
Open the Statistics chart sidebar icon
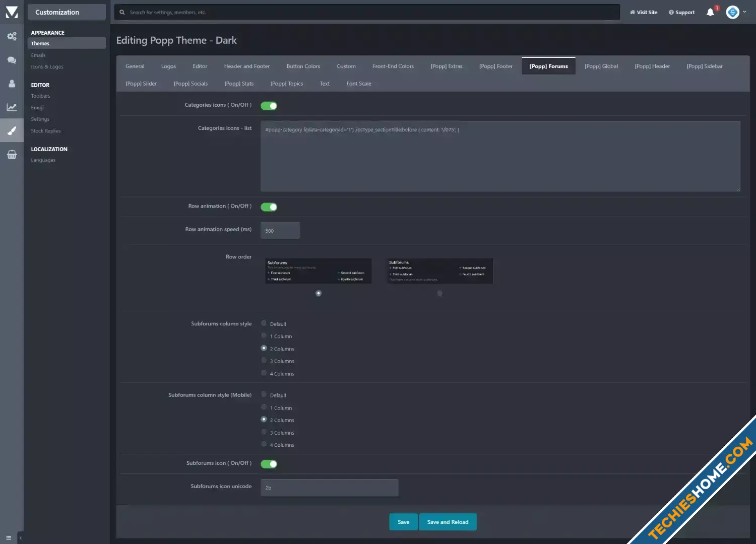point(12,107)
